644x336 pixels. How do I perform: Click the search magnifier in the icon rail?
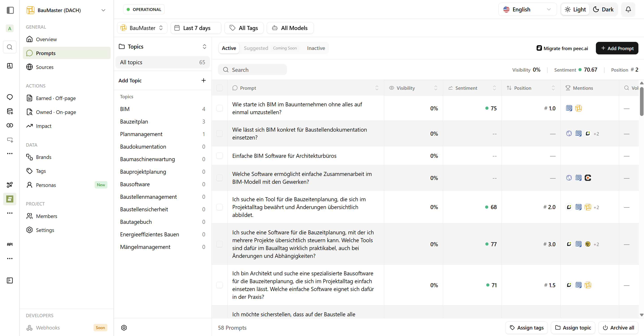tap(10, 47)
